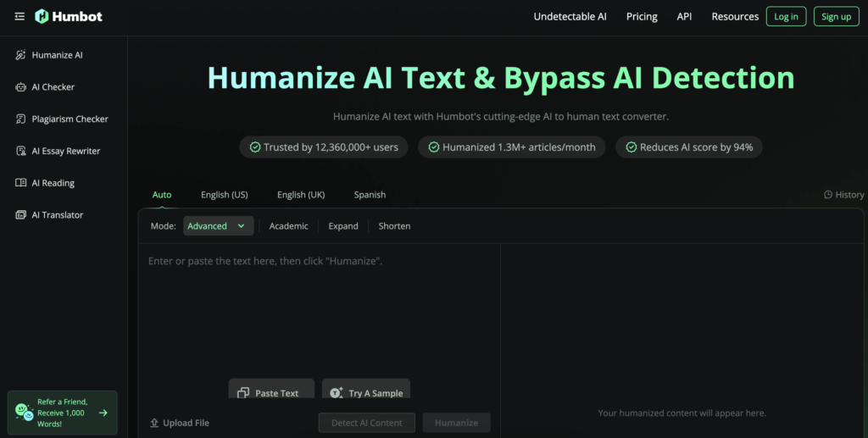Open the Resources menu in header
Image resolution: width=868 pixels, height=438 pixels.
(735, 17)
